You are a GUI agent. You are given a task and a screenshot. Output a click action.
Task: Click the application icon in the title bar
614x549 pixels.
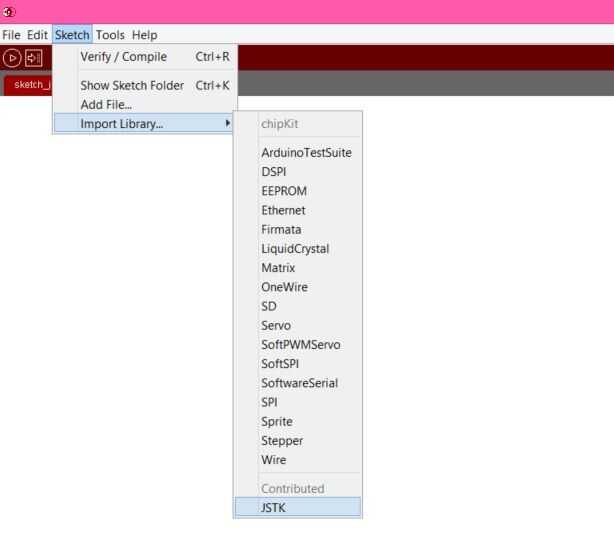[8, 12]
